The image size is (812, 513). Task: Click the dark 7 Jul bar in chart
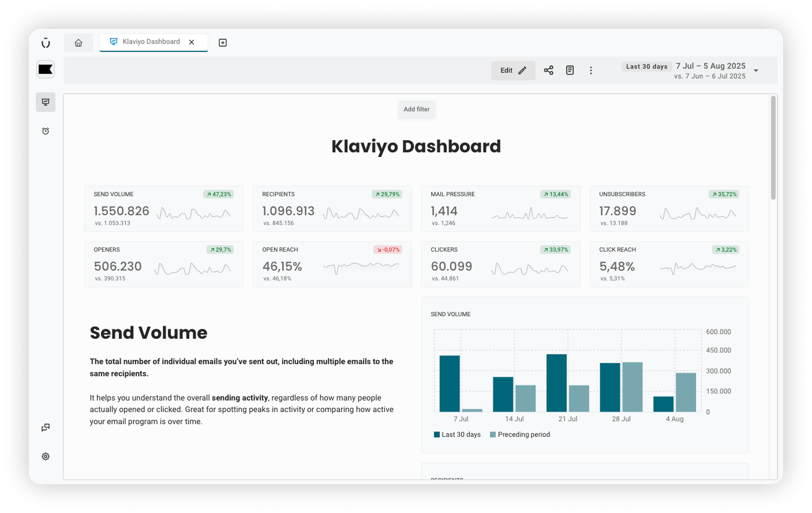[450, 383]
